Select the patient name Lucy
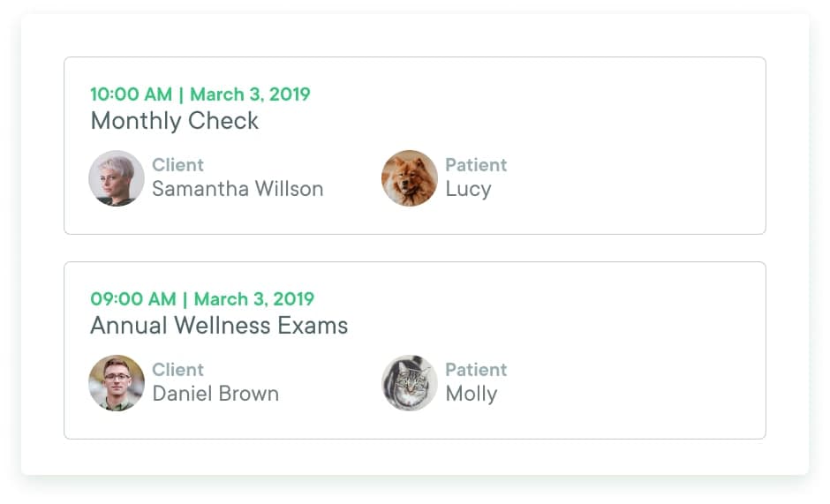 tap(468, 189)
